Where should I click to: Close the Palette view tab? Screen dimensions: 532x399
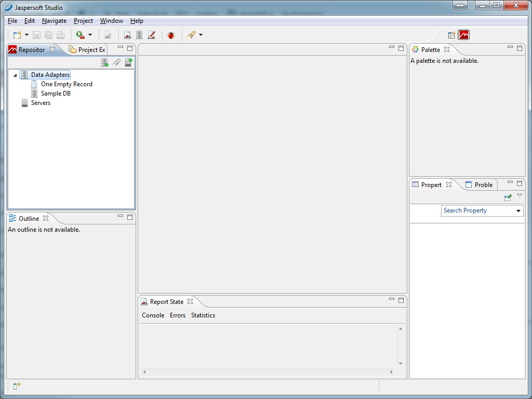point(447,49)
